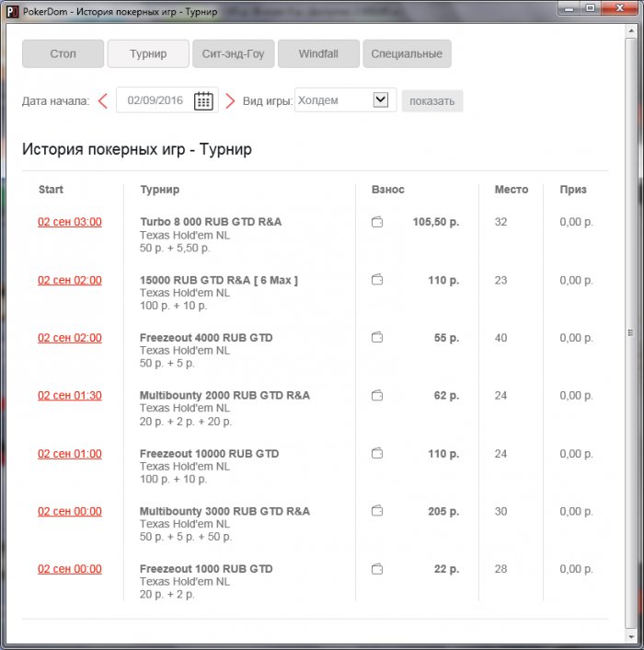Open the Вид игры Холдем dropdown
The height and width of the screenshot is (650, 644).
click(345, 100)
